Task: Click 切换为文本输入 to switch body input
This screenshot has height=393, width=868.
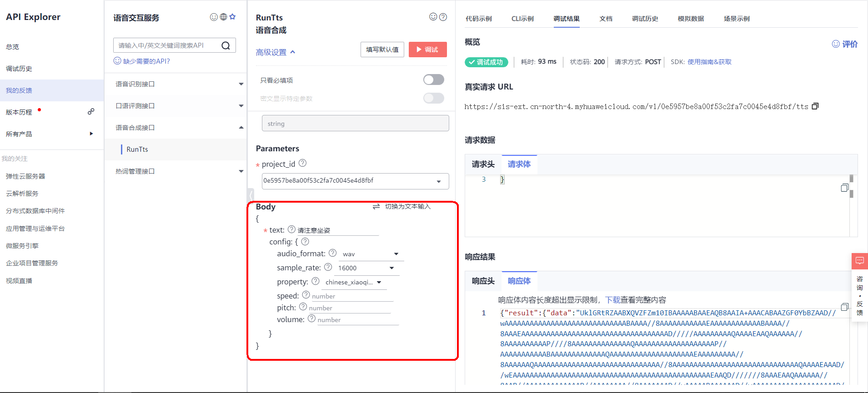Action: [401, 206]
